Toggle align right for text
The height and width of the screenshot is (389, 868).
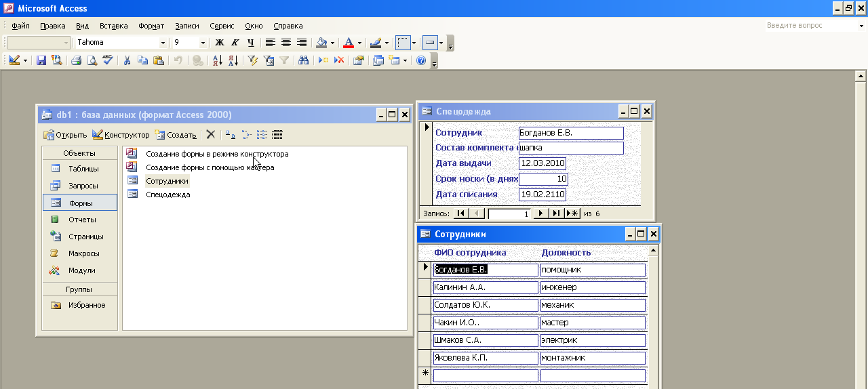302,42
